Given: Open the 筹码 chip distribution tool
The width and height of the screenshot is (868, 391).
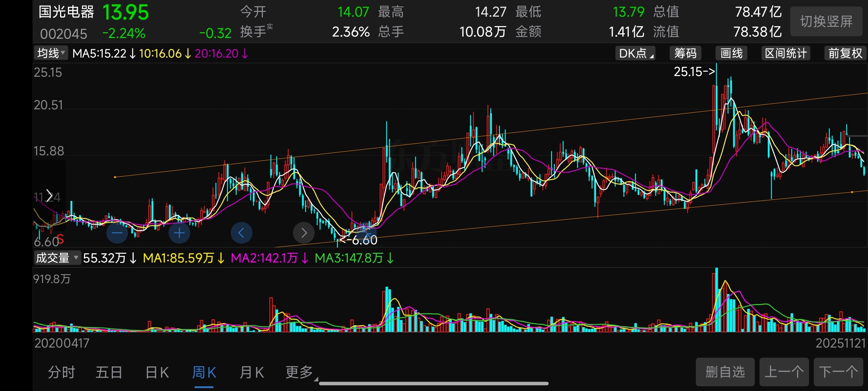Looking at the screenshot, I should tap(685, 54).
